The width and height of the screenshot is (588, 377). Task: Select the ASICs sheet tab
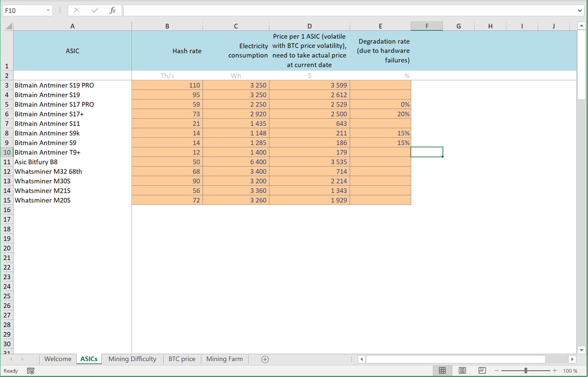(x=89, y=359)
